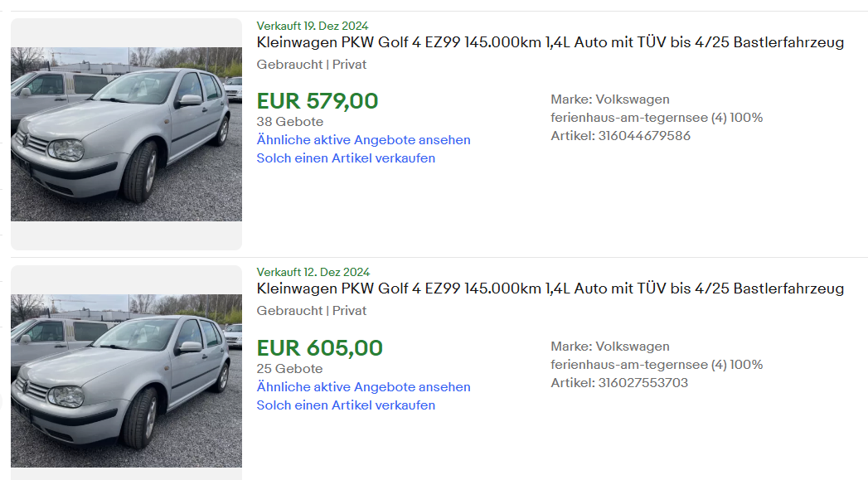Click the 'Verkauft 12. Dez 2024' label
Image resolution: width=868 pixels, height=480 pixels.
pyautogui.click(x=313, y=272)
